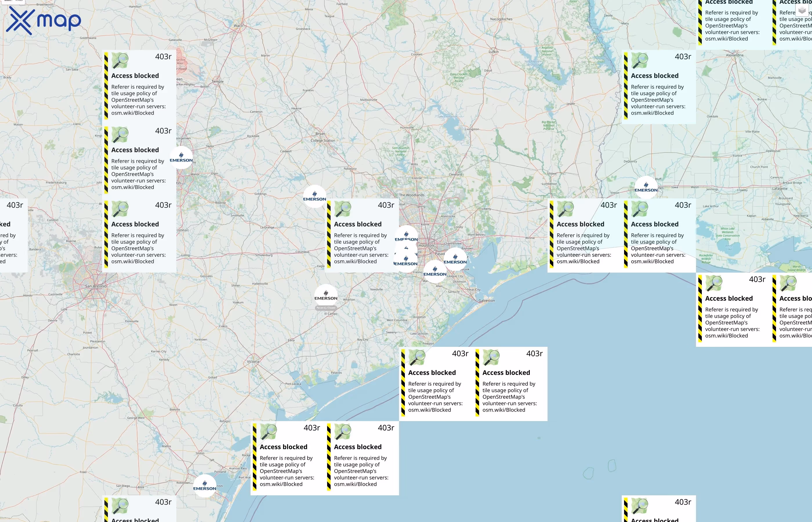Click the Cleveland map label

coord(455,175)
